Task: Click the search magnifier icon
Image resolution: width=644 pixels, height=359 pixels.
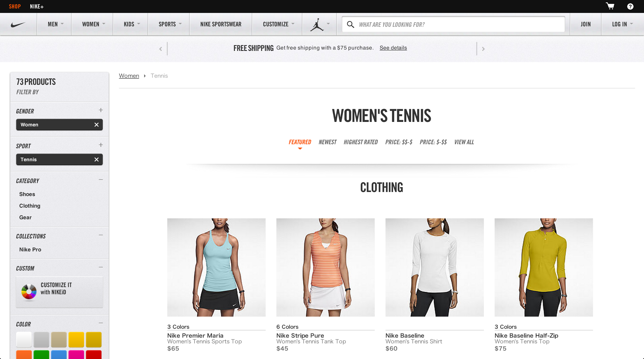Action: [350, 24]
